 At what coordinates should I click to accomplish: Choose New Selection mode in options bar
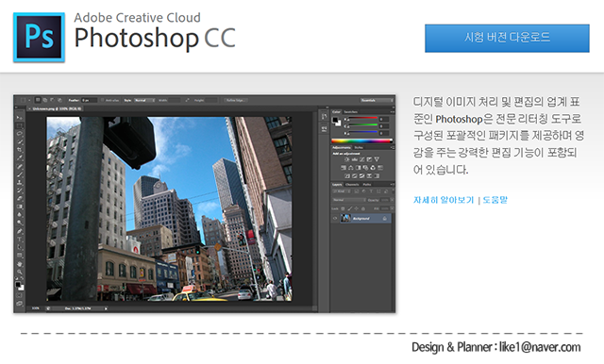click(x=38, y=100)
